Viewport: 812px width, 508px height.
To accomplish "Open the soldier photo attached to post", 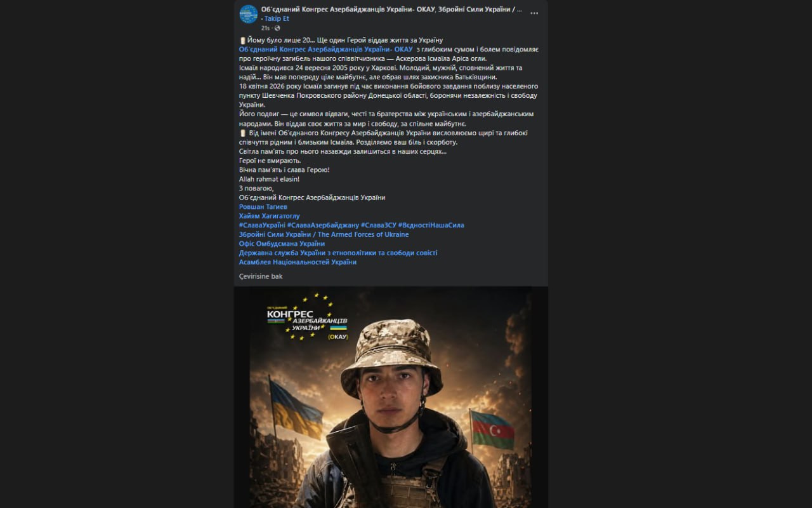I will click(391, 397).
